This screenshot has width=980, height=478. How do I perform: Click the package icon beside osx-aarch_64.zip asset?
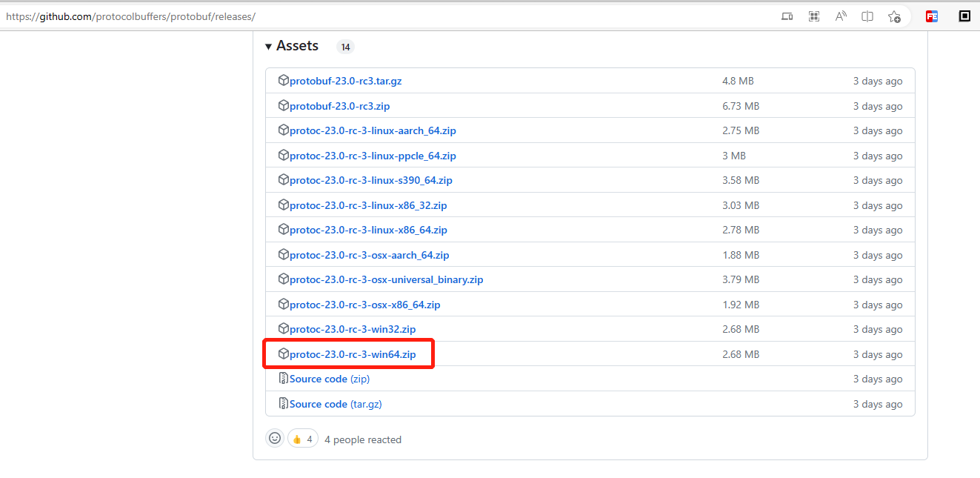(x=283, y=254)
